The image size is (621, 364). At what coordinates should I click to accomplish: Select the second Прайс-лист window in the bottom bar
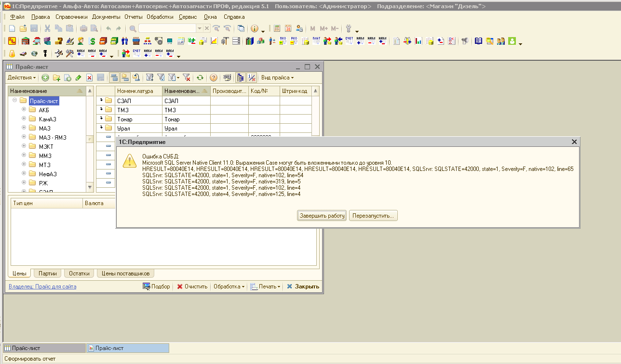(127, 348)
